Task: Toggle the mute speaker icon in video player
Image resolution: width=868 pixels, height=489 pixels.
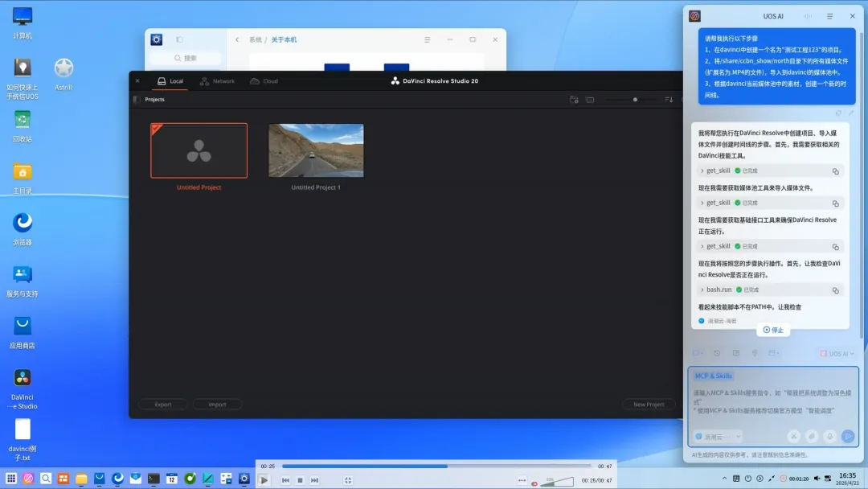Action: (x=534, y=483)
